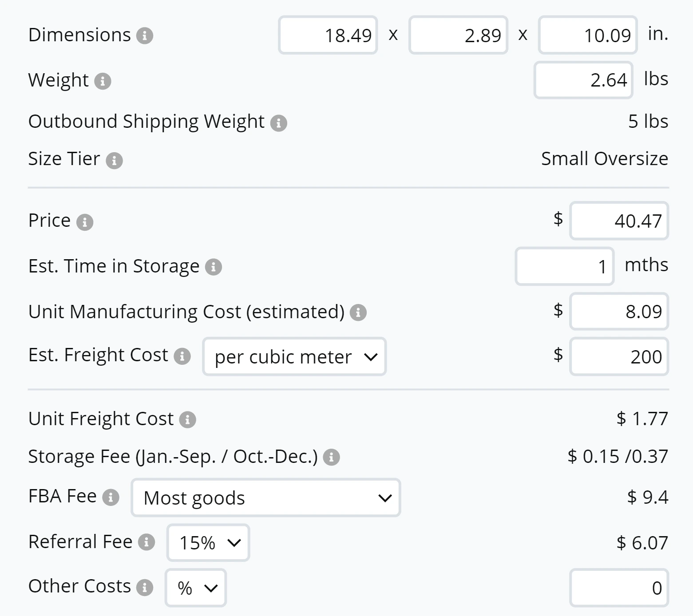Open the Other Costs % unit dropdown
693x616 pixels.
pyautogui.click(x=196, y=588)
